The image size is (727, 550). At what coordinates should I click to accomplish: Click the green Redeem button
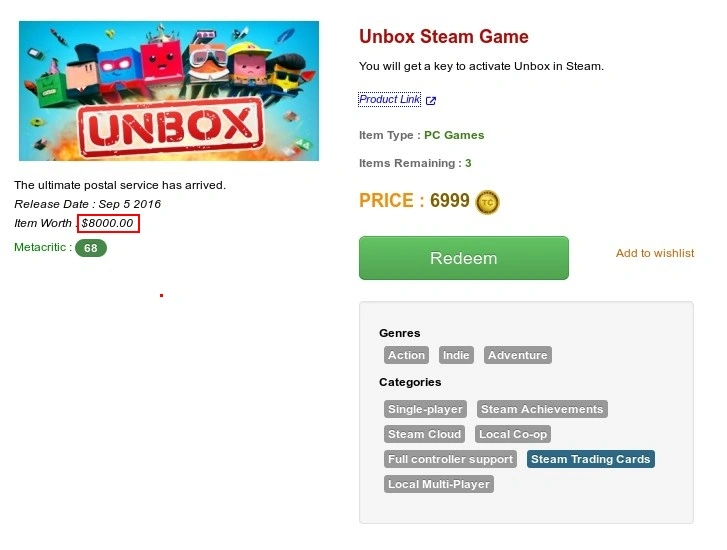click(464, 258)
